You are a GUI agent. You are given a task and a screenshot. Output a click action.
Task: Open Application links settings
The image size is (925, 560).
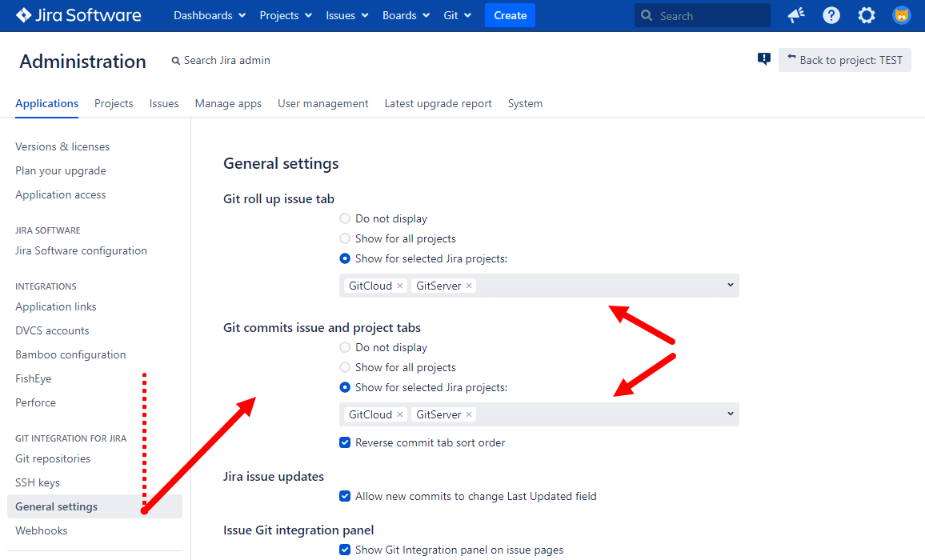click(56, 307)
